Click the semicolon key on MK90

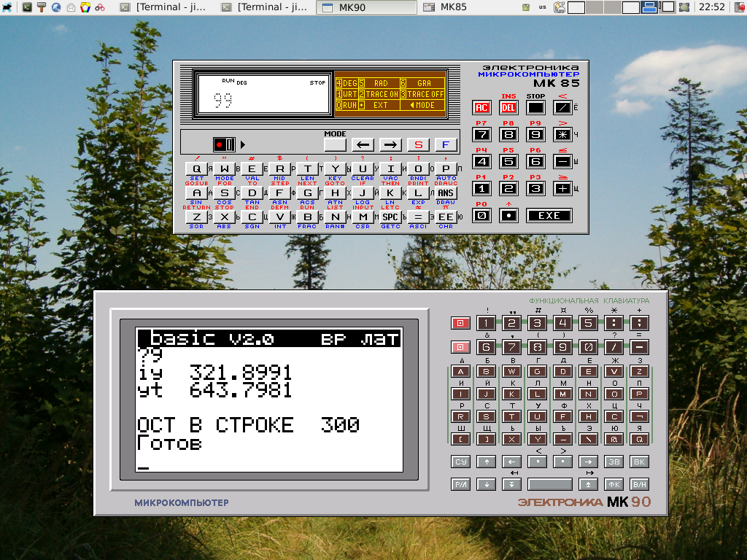pyautogui.click(x=639, y=323)
